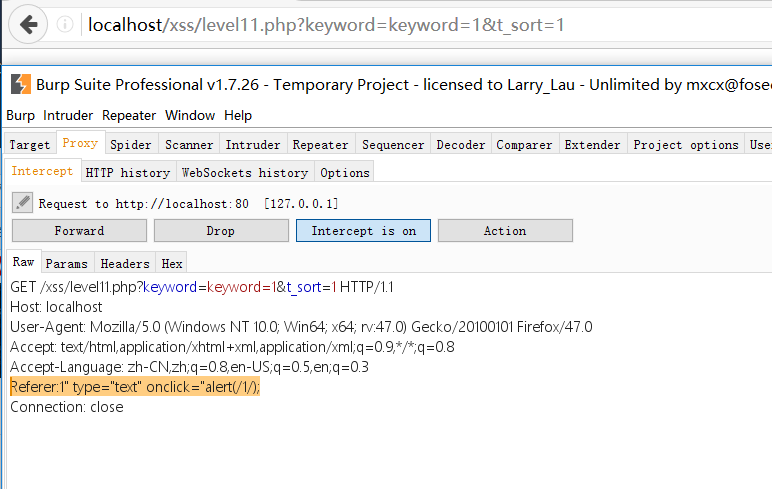
Task: Switch to the Scanner tab
Action: 189,144
